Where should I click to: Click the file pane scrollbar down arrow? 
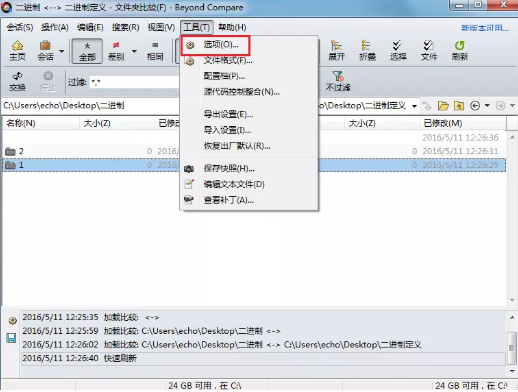[x=512, y=300]
